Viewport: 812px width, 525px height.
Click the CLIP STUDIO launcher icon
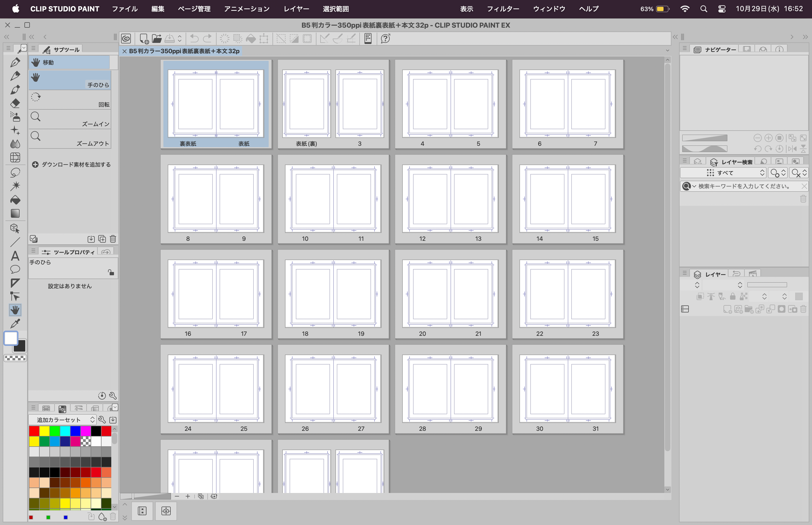[126, 39]
